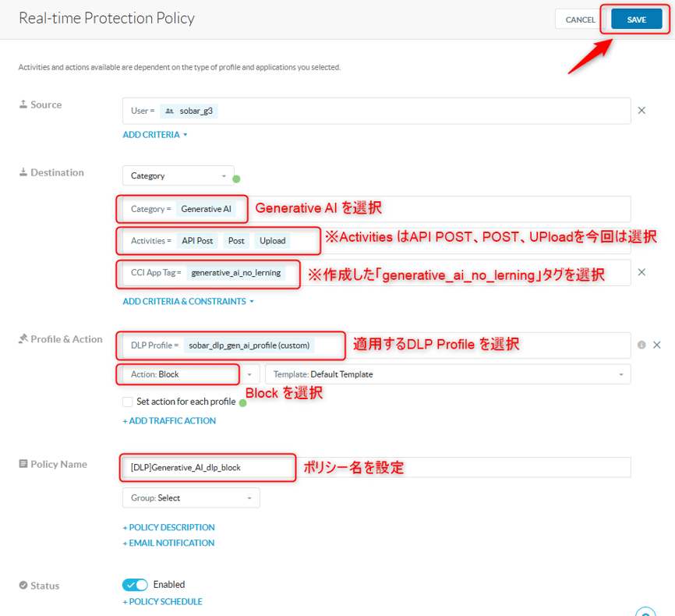Open the ADD CRITERIA dropdown under Source
The height and width of the screenshot is (616, 675).
coord(155,135)
